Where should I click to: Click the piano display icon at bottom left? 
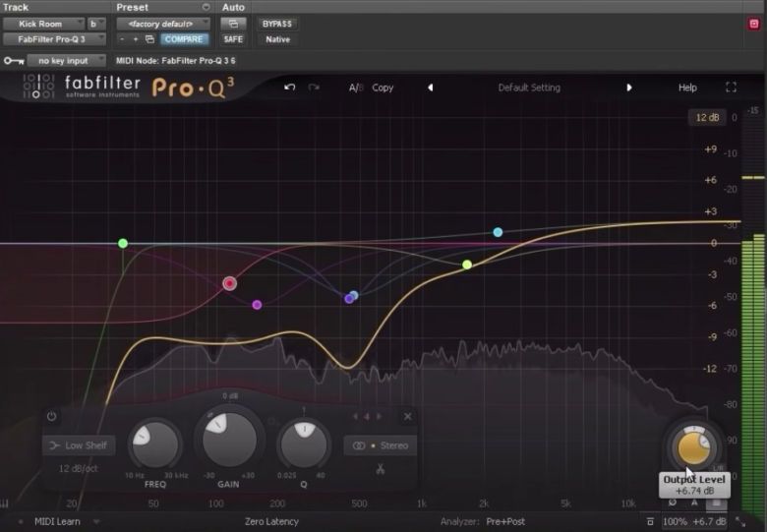[5, 503]
